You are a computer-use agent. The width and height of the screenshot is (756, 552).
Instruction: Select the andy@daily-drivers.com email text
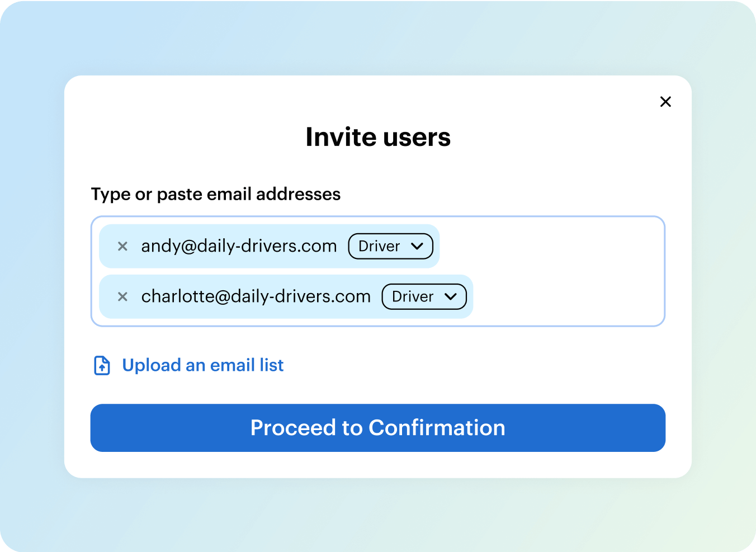(239, 246)
